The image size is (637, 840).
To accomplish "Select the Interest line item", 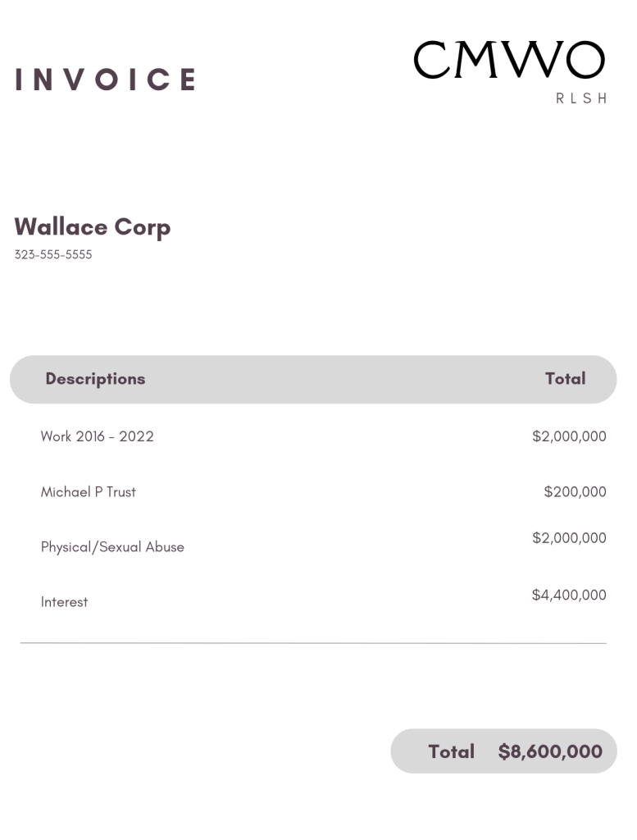I will click(x=64, y=602).
